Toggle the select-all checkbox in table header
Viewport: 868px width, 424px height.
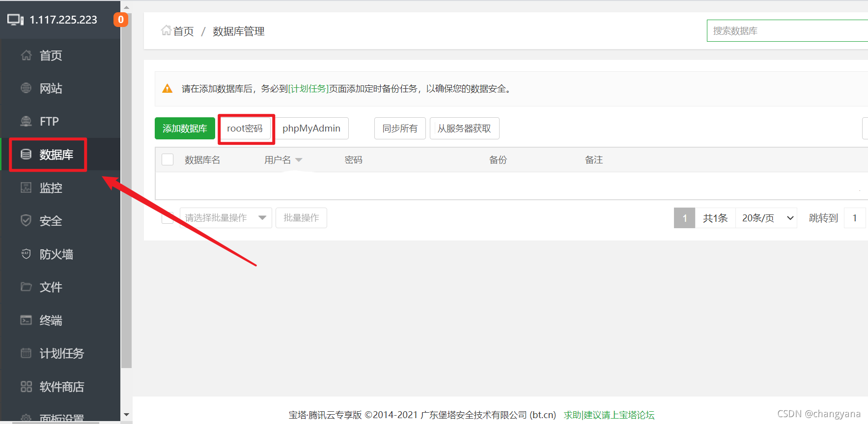168,159
